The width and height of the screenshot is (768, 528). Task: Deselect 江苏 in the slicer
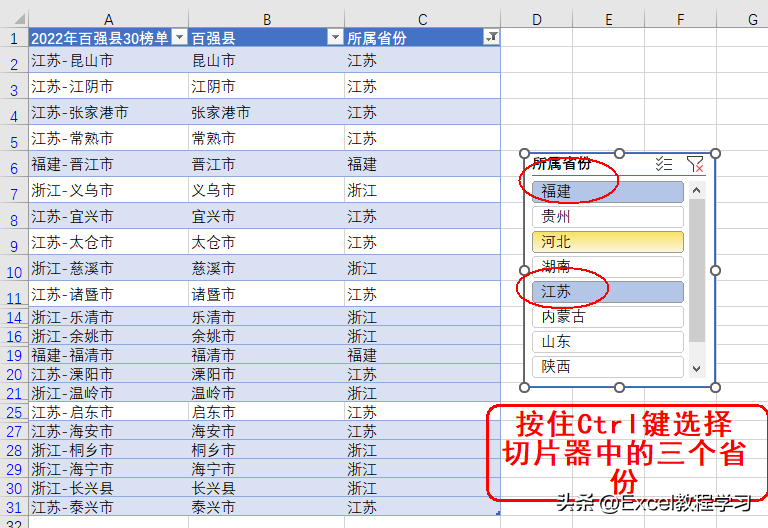click(x=608, y=292)
